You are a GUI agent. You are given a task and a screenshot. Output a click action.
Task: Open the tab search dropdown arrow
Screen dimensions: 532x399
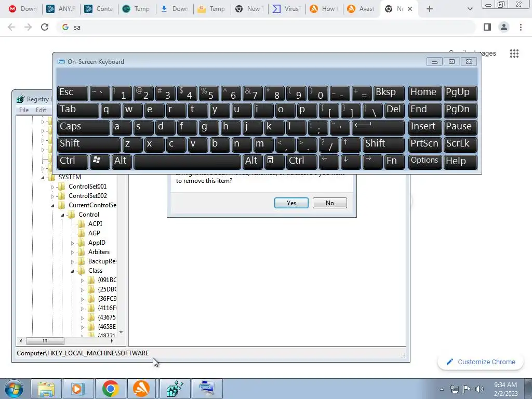(x=470, y=9)
